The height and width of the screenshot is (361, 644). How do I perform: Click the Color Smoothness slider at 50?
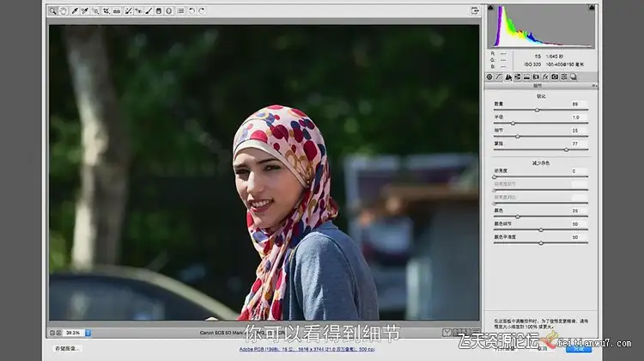pos(541,243)
